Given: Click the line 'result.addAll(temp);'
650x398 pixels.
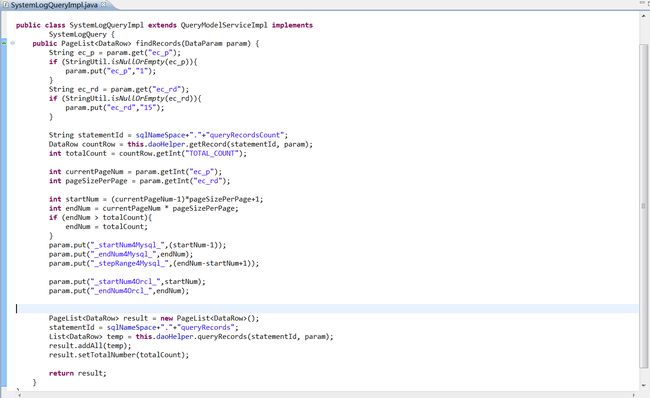Looking at the screenshot, I should [90, 345].
